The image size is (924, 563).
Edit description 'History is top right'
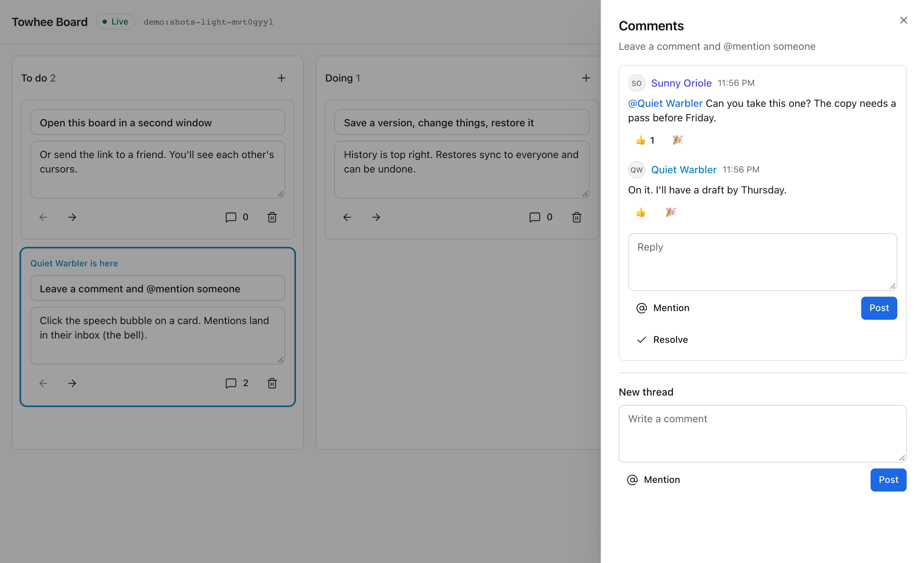[462, 169]
